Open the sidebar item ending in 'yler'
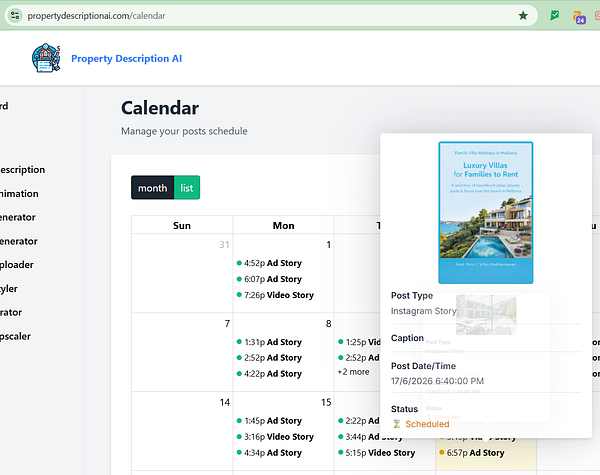Viewport: 600px width, 475px height. tap(9, 289)
